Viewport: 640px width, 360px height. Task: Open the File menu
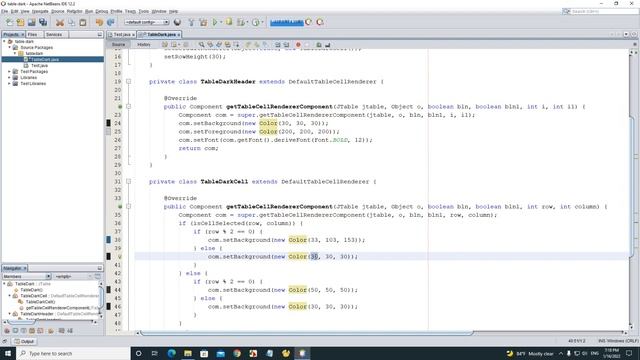click(4, 11)
